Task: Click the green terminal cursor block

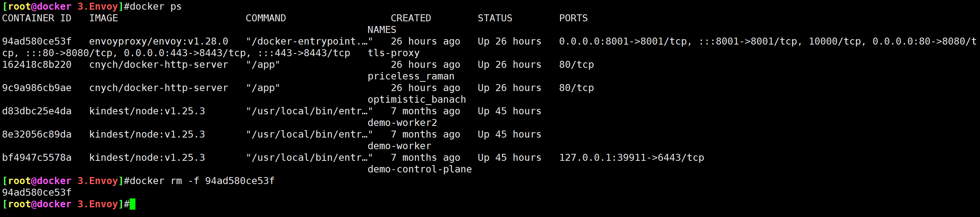Action: [x=133, y=204]
